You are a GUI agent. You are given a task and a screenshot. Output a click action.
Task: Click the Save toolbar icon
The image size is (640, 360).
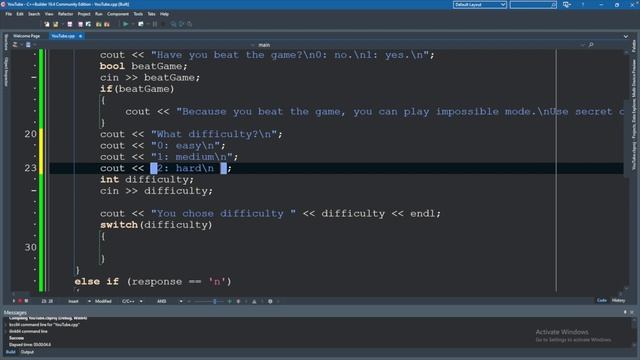(x=70, y=24)
